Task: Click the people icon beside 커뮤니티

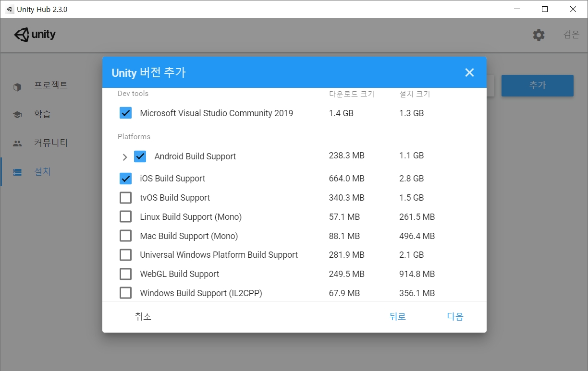Action: pos(17,143)
